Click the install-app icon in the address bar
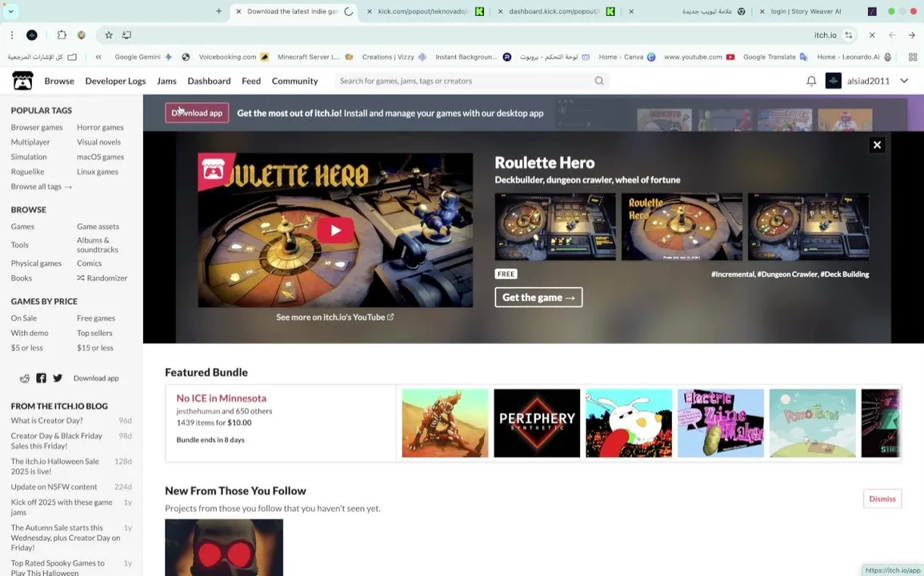Image resolution: width=924 pixels, height=576 pixels. click(x=126, y=35)
